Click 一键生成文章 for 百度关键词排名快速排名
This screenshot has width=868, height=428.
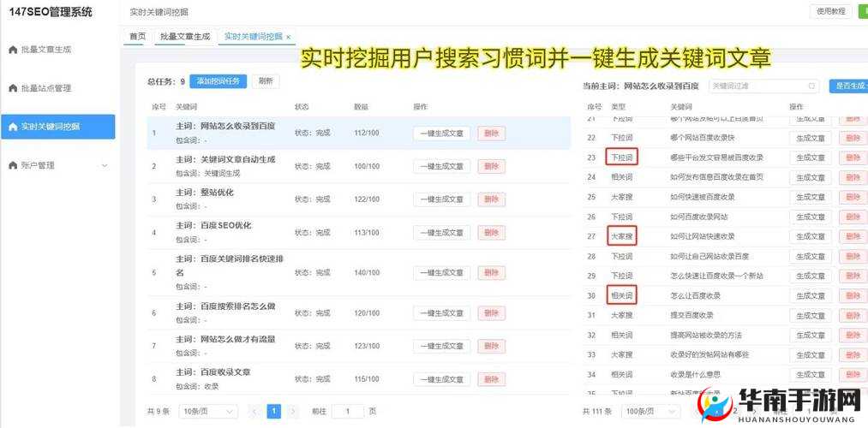(x=442, y=272)
